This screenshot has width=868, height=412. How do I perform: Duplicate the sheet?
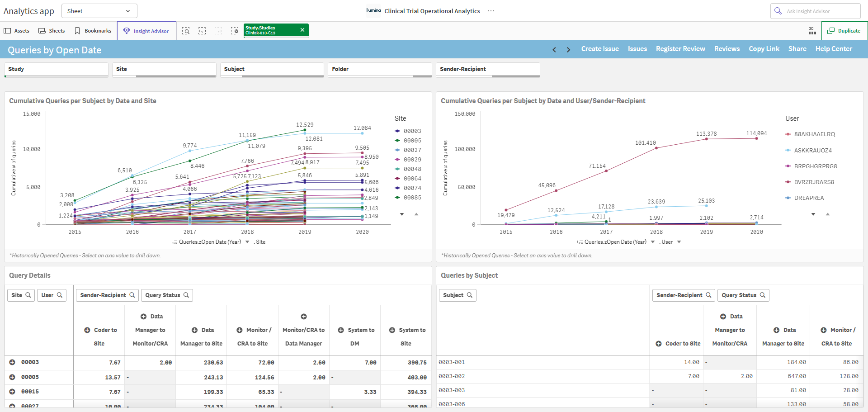844,31
